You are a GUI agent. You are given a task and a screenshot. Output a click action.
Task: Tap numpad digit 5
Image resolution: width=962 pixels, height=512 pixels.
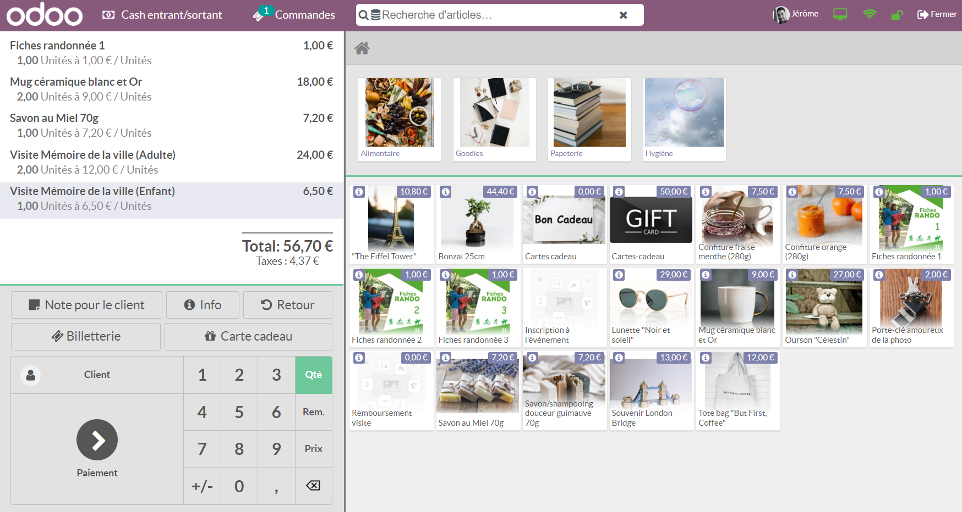point(239,412)
